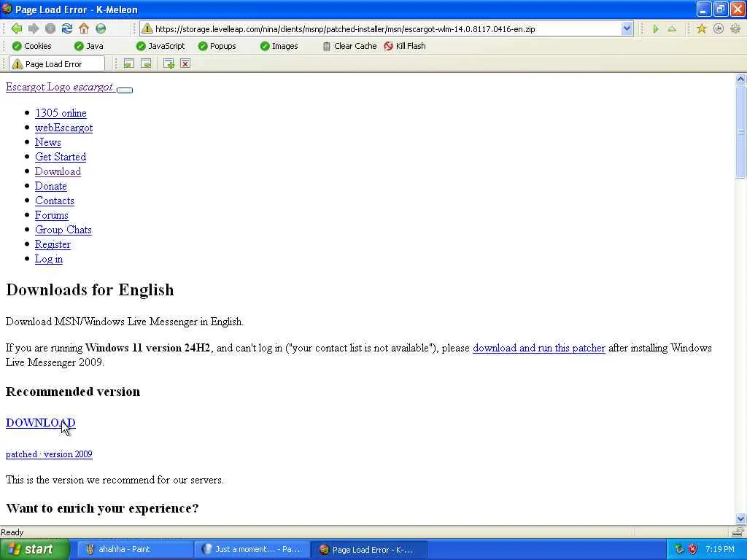747x560 pixels.
Task: Toggle Images permission
Action: [279, 46]
